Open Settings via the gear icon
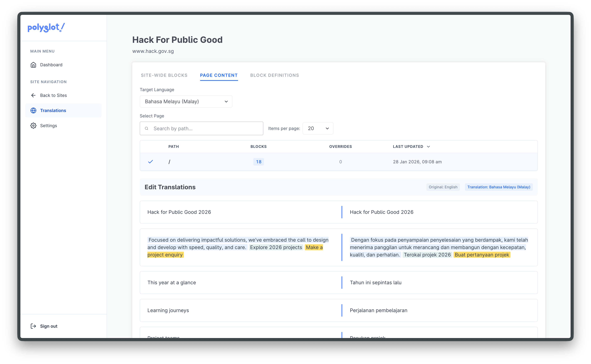The height and width of the screenshot is (364, 591). [x=34, y=125]
